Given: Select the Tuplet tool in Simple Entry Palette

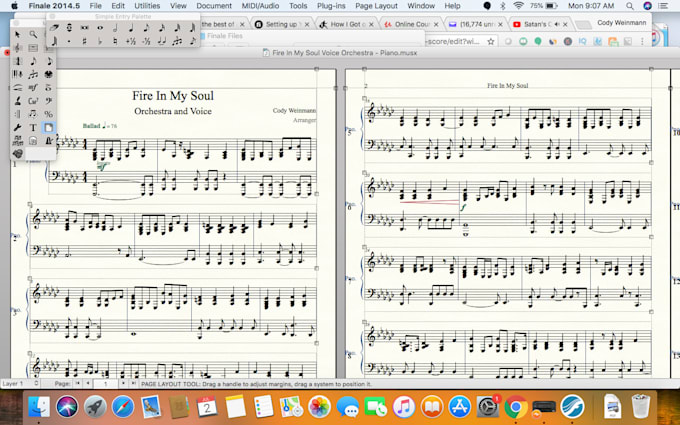Looking at the screenshot, I should (177, 41).
